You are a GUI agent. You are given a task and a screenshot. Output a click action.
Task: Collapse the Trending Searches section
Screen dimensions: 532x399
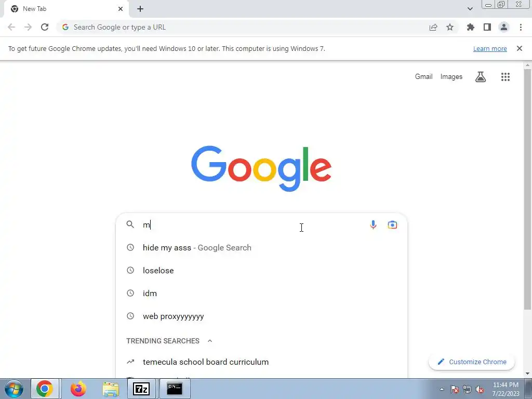[210, 341]
